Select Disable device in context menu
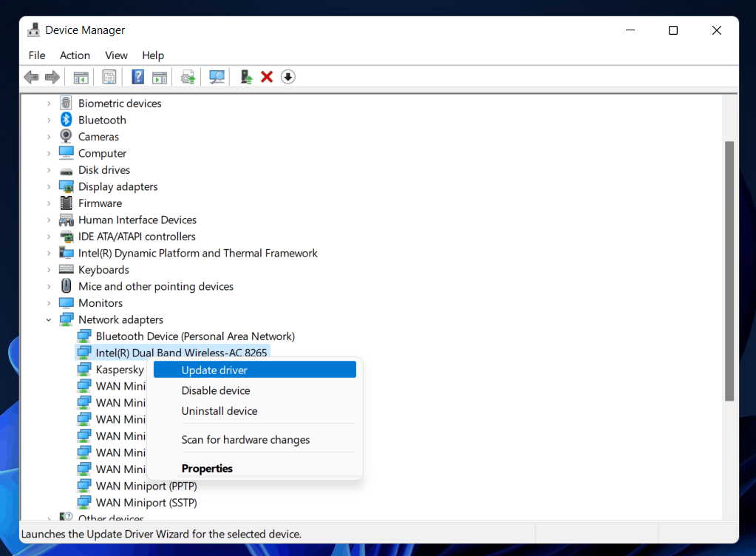Image resolution: width=756 pixels, height=556 pixels. [x=216, y=390]
